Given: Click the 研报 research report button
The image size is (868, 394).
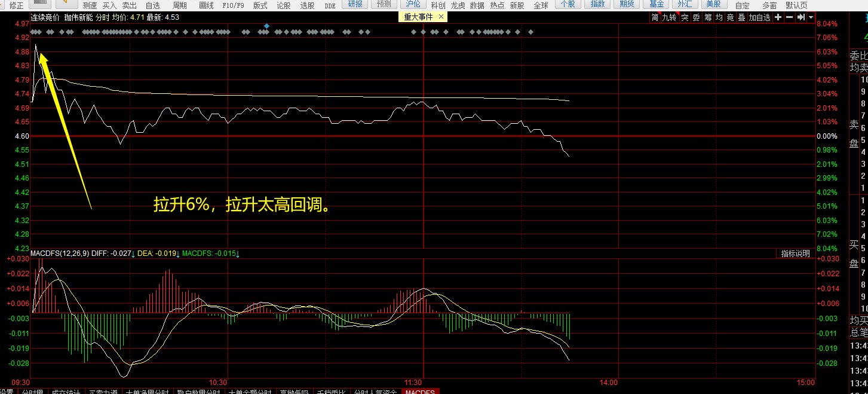Looking at the screenshot, I should point(355,4).
